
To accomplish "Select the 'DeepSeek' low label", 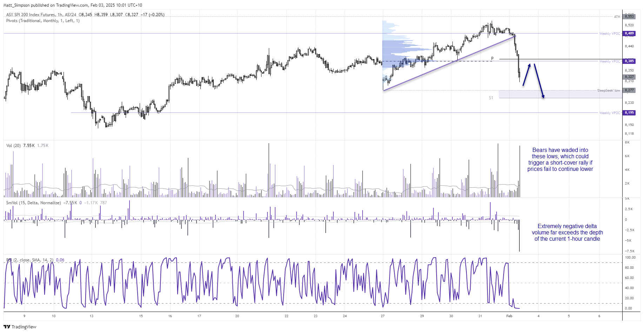I will tap(608, 91).
